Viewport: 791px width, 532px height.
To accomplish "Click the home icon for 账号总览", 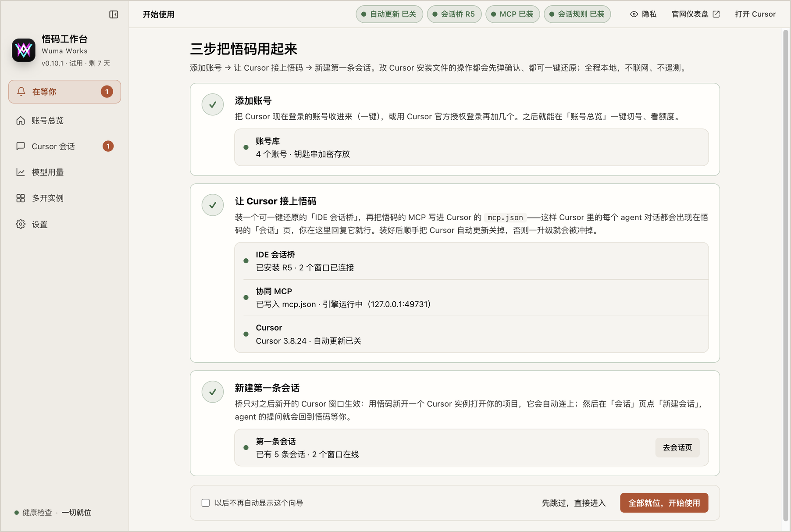I will [x=21, y=120].
